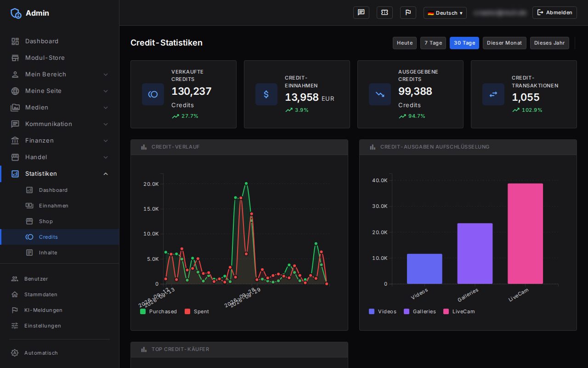This screenshot has width=588, height=368.
Task: Click the Credit-Transaktionen swap arrows icon
Action: 493,94
